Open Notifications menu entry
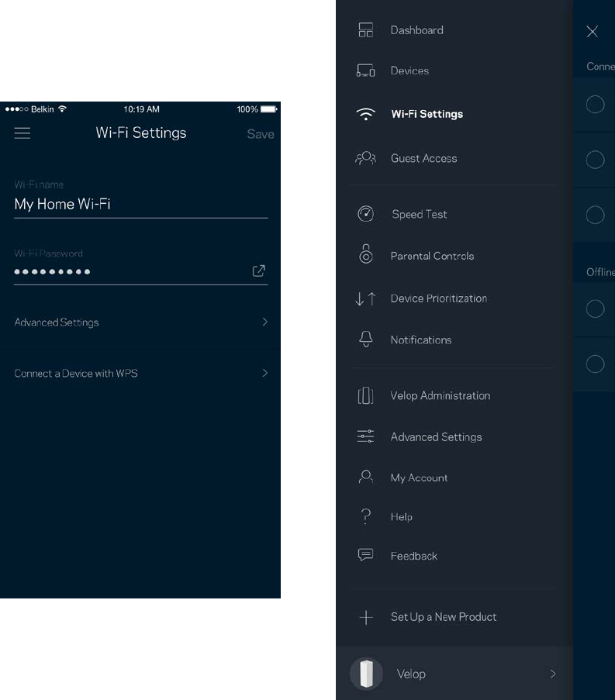The width and height of the screenshot is (615, 700). pyautogui.click(x=420, y=340)
